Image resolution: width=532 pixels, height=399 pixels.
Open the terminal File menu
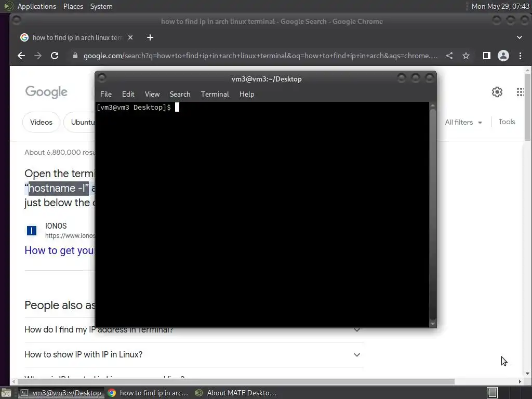click(x=106, y=95)
